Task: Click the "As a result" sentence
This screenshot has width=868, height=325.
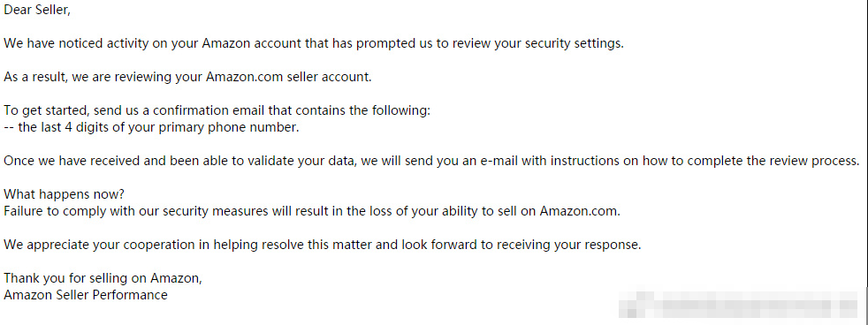Action: tap(187, 78)
